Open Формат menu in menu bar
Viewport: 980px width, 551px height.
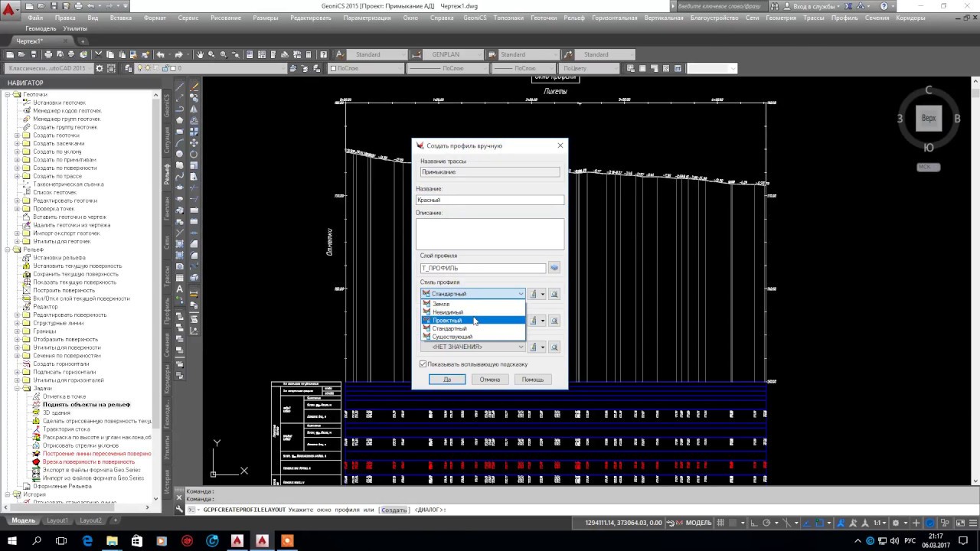[155, 18]
